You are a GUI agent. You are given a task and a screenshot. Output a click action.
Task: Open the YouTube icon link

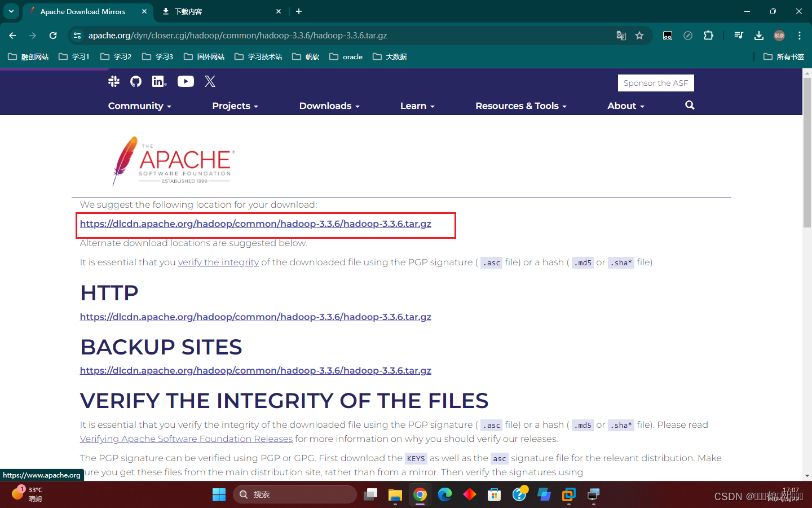(x=186, y=81)
